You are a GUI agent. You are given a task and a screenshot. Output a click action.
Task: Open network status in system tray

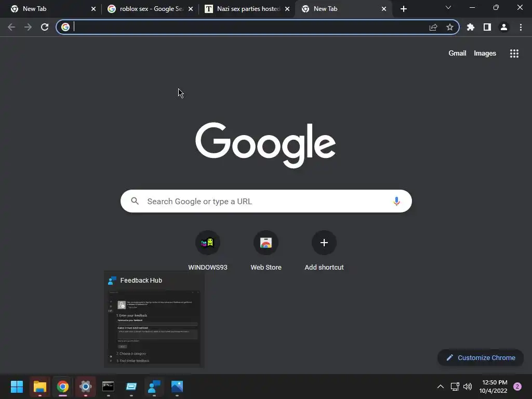pos(455,387)
